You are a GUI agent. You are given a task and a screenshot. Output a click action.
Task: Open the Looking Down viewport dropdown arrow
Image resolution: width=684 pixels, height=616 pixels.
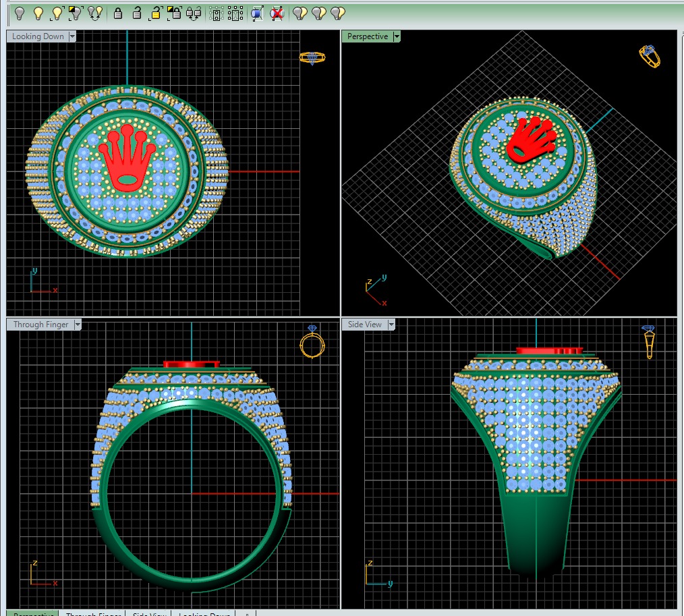click(x=72, y=36)
